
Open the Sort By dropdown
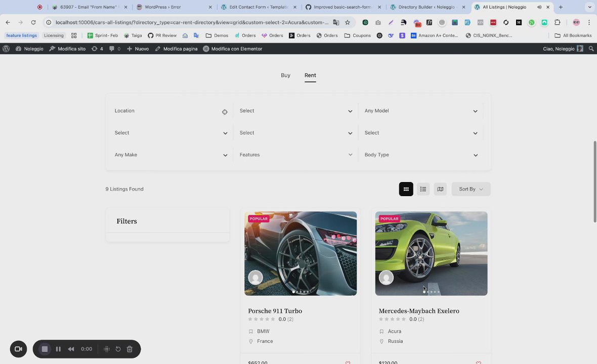tap(471, 189)
